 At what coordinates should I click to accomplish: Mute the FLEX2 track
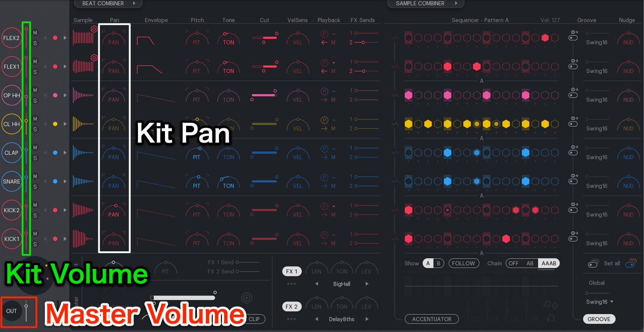coord(35,32)
